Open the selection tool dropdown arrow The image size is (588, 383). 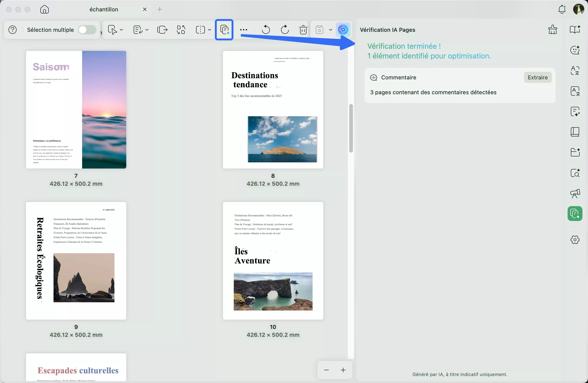pyautogui.click(x=121, y=30)
